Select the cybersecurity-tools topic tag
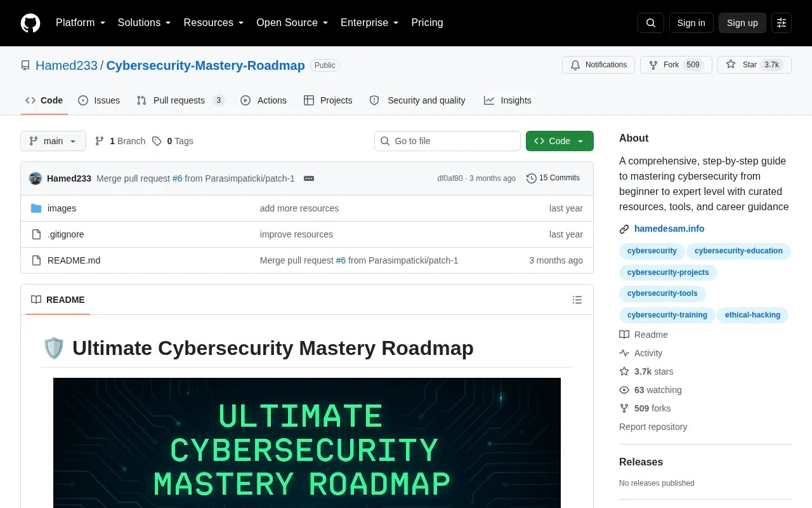The height and width of the screenshot is (508, 812). click(662, 293)
